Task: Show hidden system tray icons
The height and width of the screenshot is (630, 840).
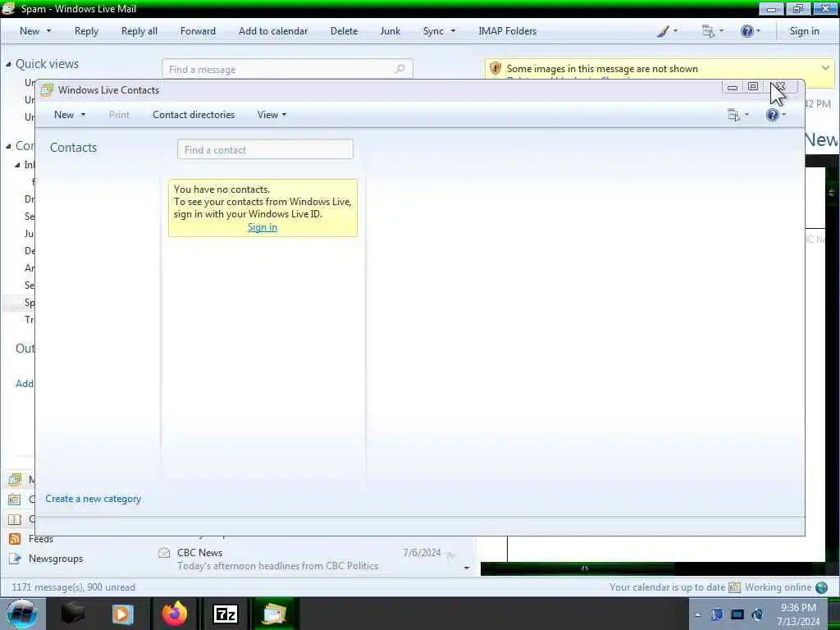Action: point(697,615)
